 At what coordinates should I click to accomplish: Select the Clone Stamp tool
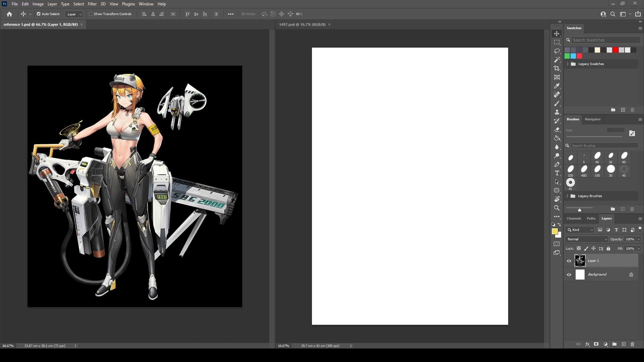(557, 112)
